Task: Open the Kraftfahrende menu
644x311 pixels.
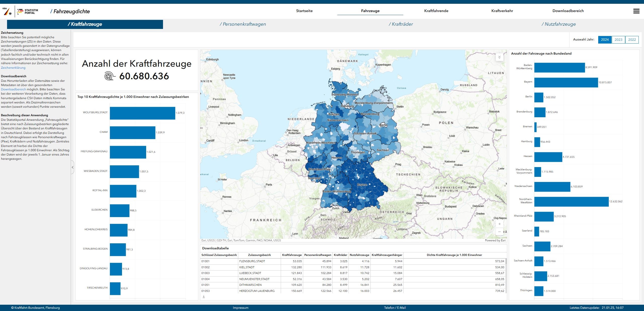Action: (436, 11)
